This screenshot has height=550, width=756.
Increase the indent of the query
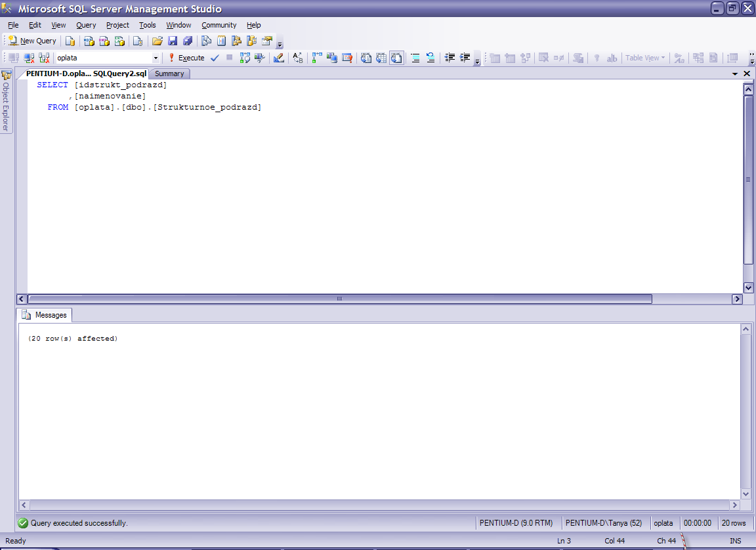coord(465,58)
